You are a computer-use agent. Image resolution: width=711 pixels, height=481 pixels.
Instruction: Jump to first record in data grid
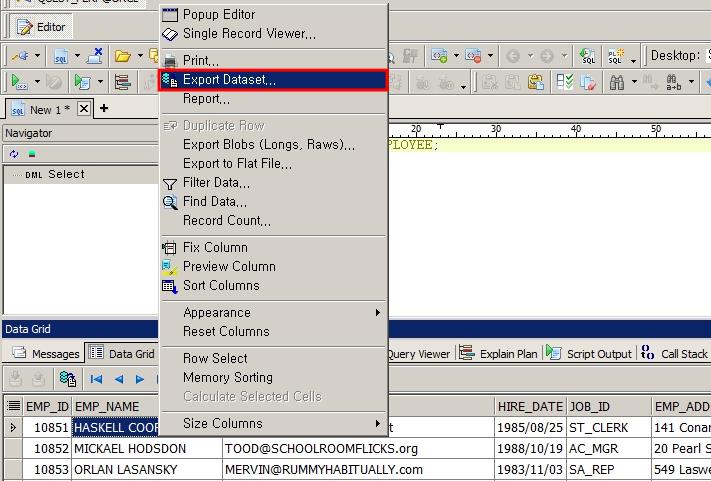[x=97, y=379]
